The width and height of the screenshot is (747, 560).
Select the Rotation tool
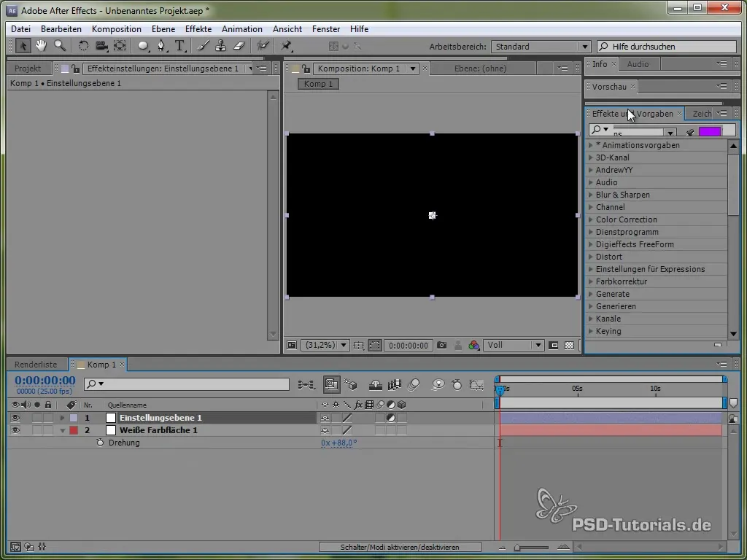click(x=83, y=46)
